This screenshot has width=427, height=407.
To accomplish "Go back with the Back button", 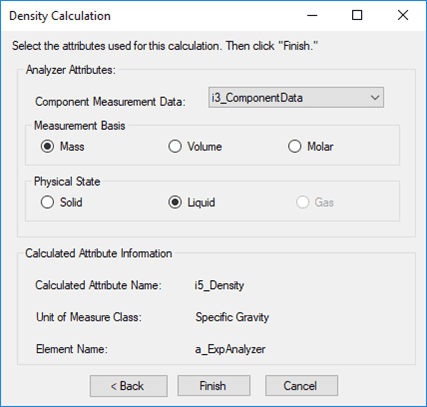I will point(128,386).
